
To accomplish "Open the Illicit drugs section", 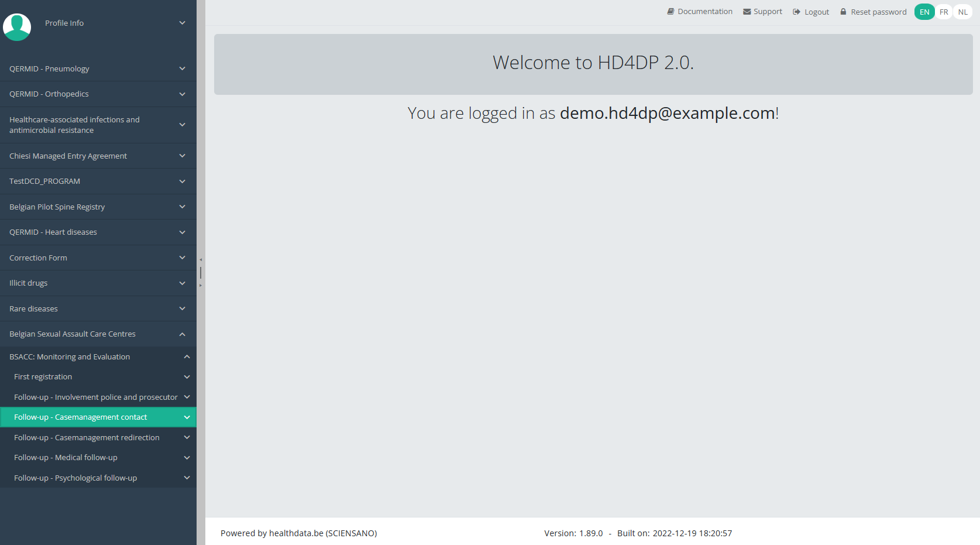I will pos(29,283).
